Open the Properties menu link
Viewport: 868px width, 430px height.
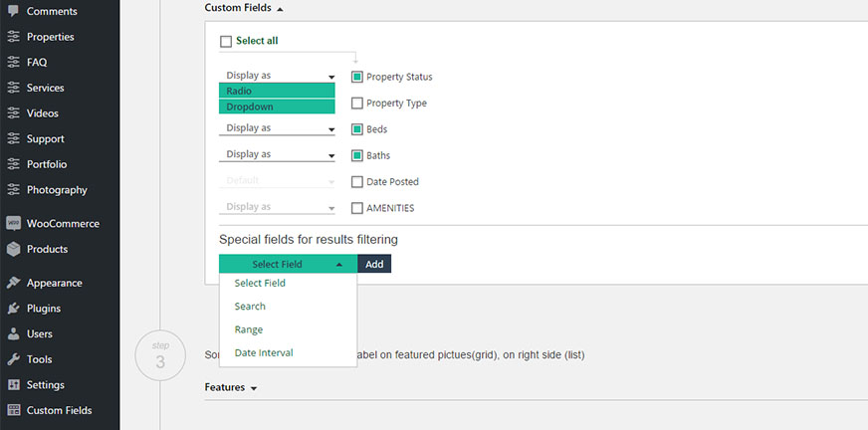point(51,37)
